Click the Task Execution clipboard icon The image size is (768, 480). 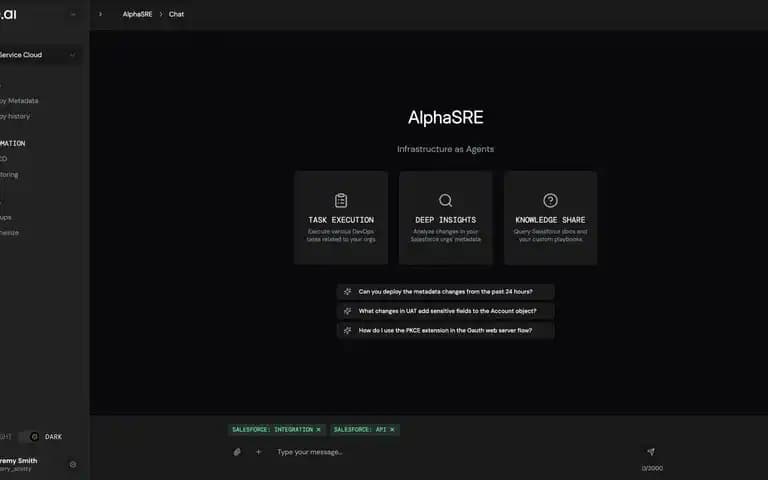click(x=341, y=200)
